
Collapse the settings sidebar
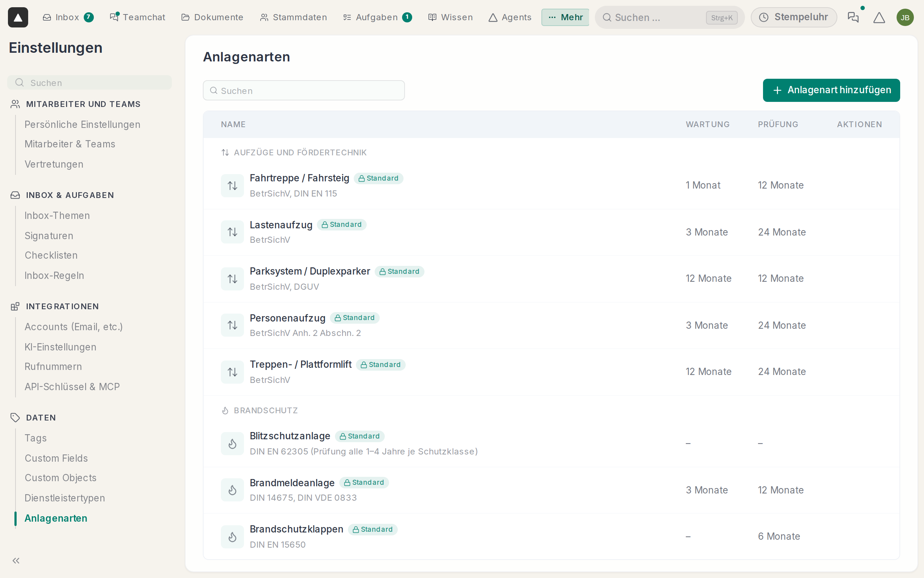click(16, 560)
